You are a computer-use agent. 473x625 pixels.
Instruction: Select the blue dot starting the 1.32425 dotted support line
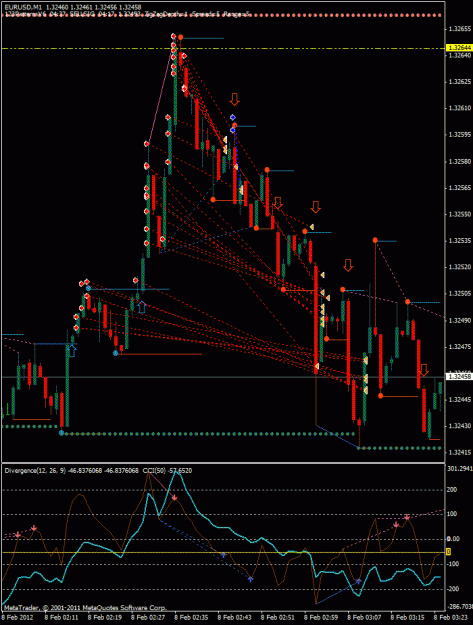pyautogui.click(x=61, y=432)
